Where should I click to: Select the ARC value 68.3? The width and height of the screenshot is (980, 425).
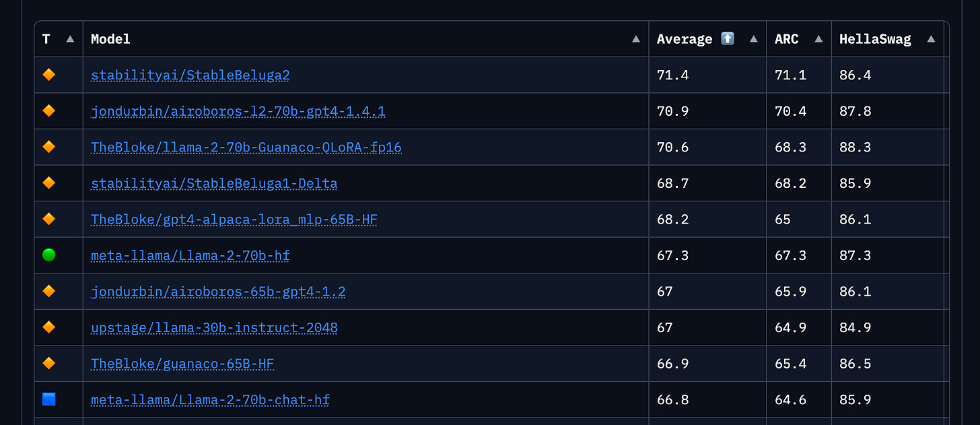[791, 148]
